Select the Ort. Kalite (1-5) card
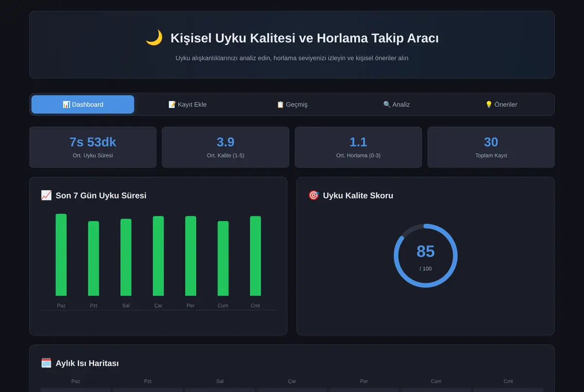 point(225,147)
